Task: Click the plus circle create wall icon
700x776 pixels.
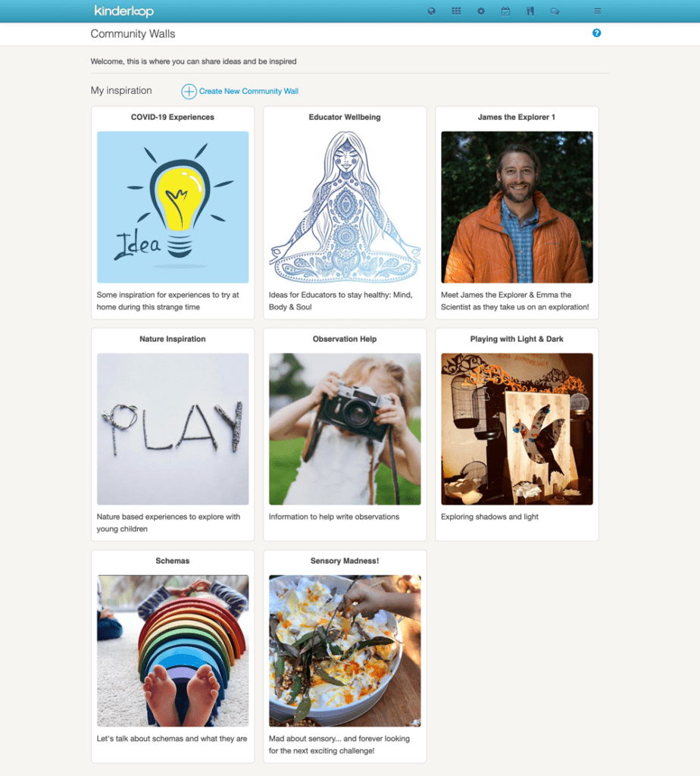Action: coord(189,91)
